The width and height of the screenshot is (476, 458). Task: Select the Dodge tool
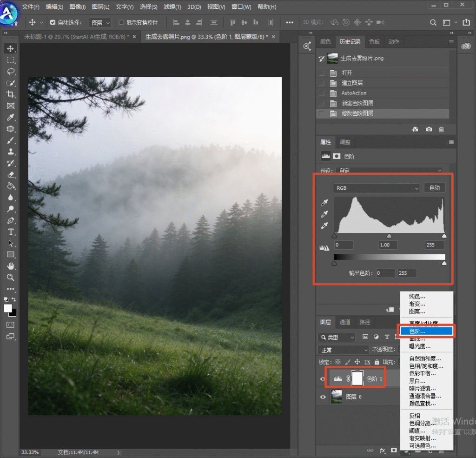tap(11, 209)
